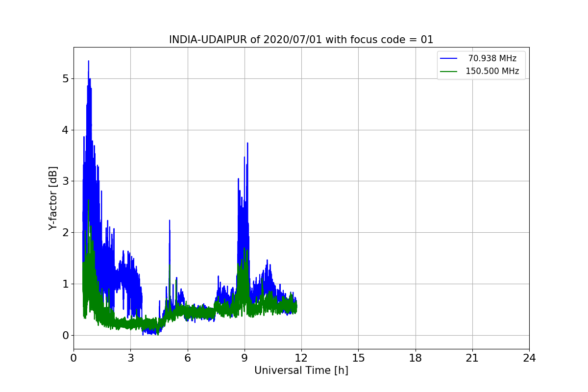Click x-axis tick label 24
This screenshot has height=392, width=588.
click(529, 358)
